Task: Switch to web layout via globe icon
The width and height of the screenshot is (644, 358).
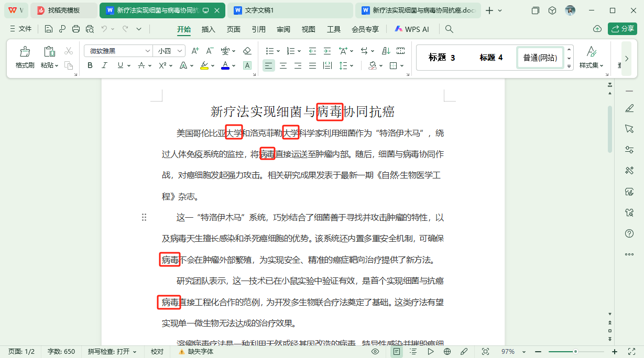Action: point(447,352)
